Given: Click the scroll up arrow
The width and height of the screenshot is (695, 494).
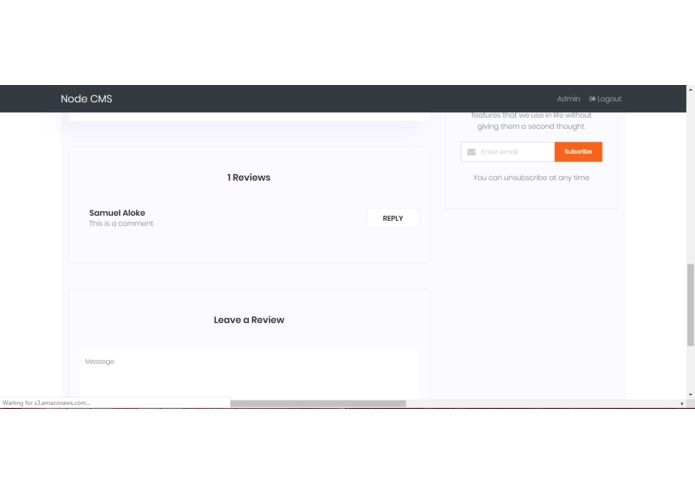Looking at the screenshot, I should (x=690, y=89).
